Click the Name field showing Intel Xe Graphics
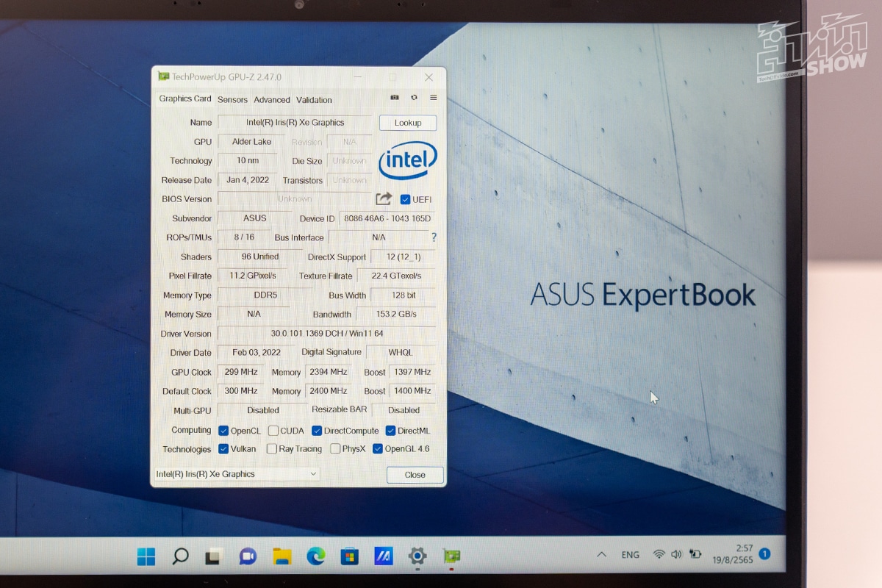Viewport: 882px width, 588px height. (295, 123)
